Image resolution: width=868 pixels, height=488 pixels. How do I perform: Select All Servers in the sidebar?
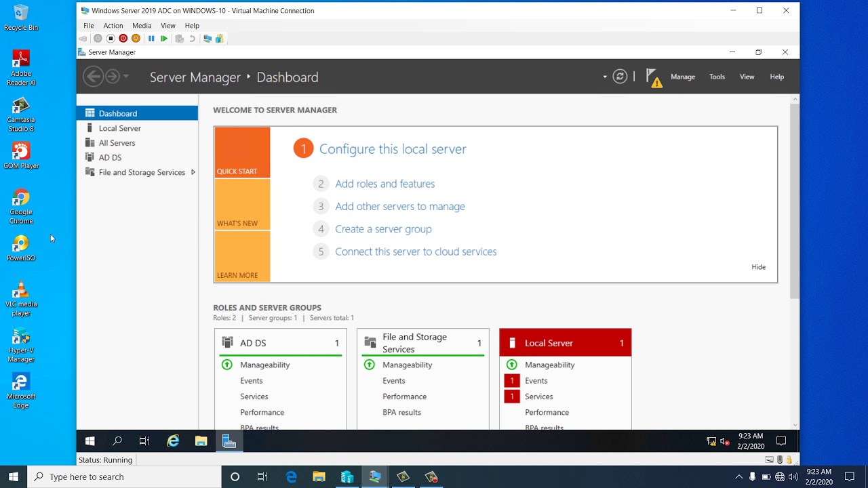tap(137, 143)
